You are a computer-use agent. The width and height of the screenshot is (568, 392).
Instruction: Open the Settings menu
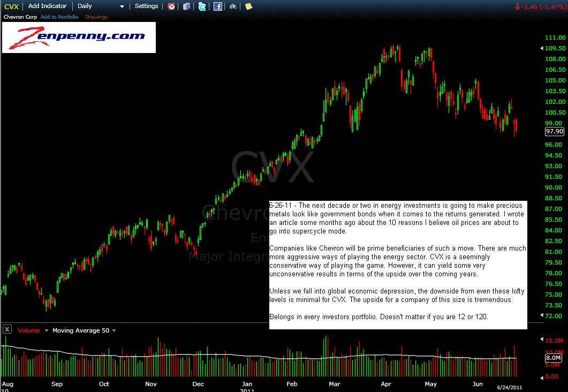coord(146,6)
